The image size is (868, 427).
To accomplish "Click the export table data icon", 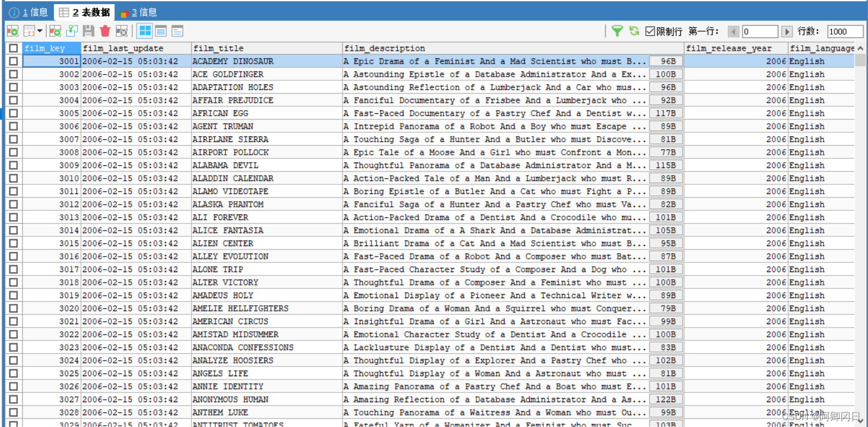I will [x=12, y=31].
